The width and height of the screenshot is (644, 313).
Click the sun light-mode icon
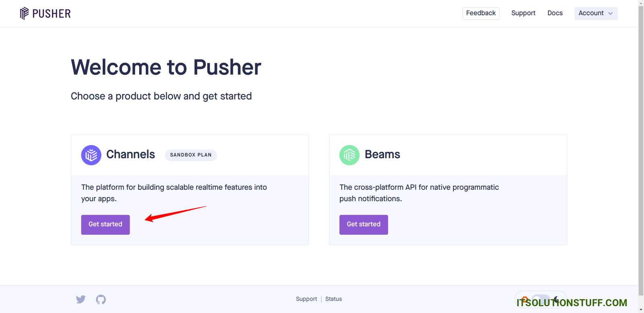(524, 300)
